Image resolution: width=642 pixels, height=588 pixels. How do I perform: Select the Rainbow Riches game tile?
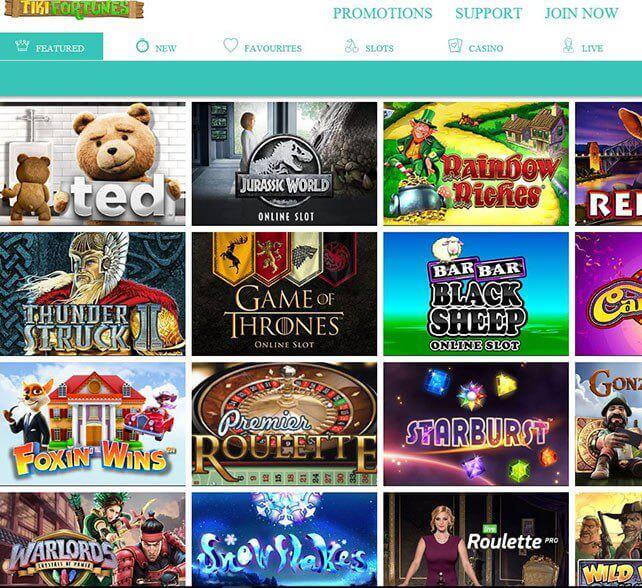[476, 164]
